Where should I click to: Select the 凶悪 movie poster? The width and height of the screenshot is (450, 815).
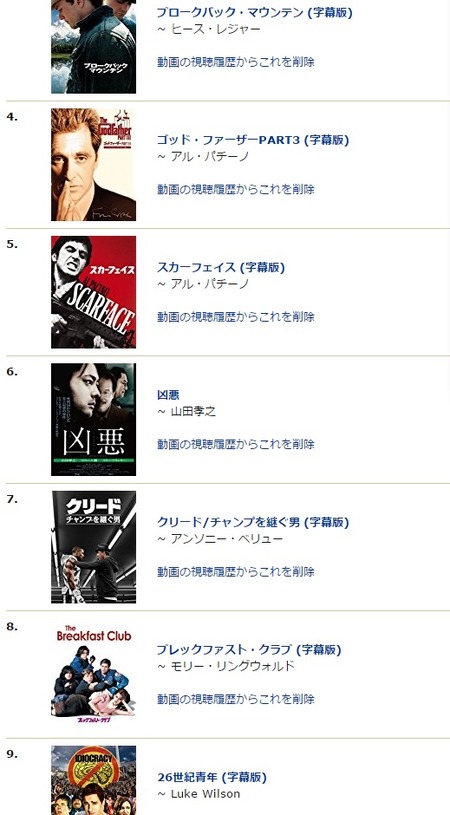pos(94,419)
